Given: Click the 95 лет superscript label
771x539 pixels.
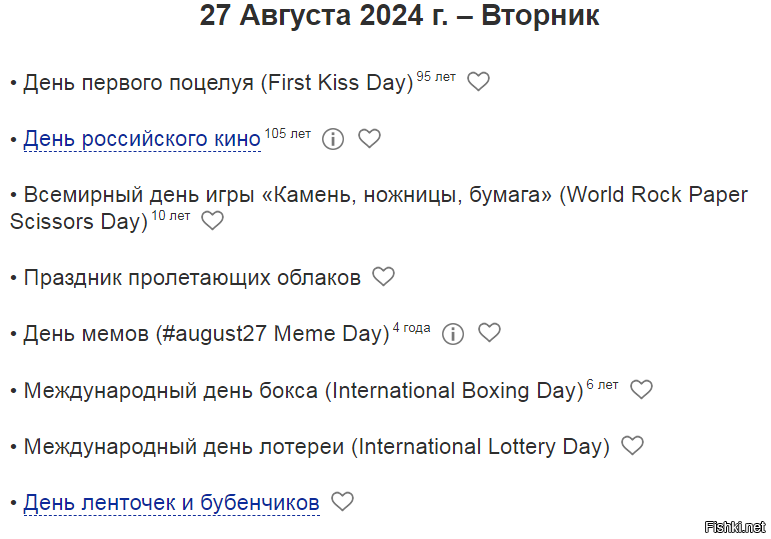Looking at the screenshot, I should click(436, 77).
